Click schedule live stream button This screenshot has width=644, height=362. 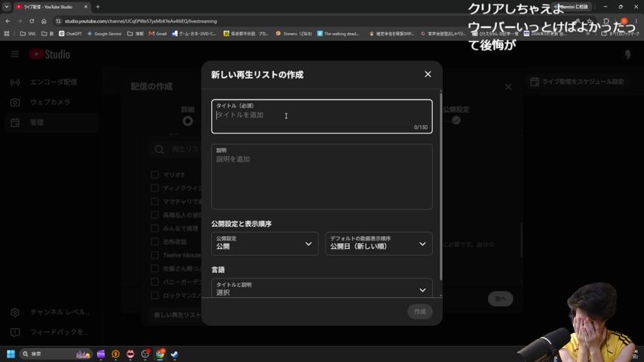click(577, 81)
